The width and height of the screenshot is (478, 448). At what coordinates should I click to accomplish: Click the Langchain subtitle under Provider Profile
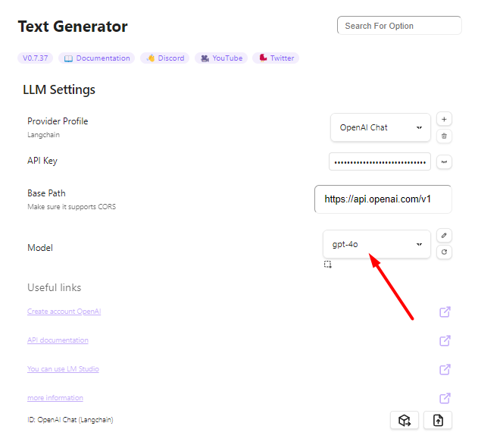pyautogui.click(x=44, y=135)
